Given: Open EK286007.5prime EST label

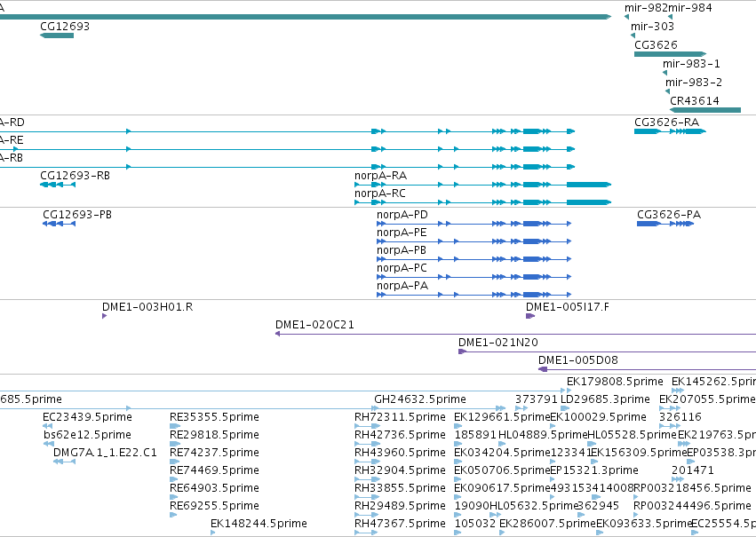Looking at the screenshot, I should click(547, 524).
